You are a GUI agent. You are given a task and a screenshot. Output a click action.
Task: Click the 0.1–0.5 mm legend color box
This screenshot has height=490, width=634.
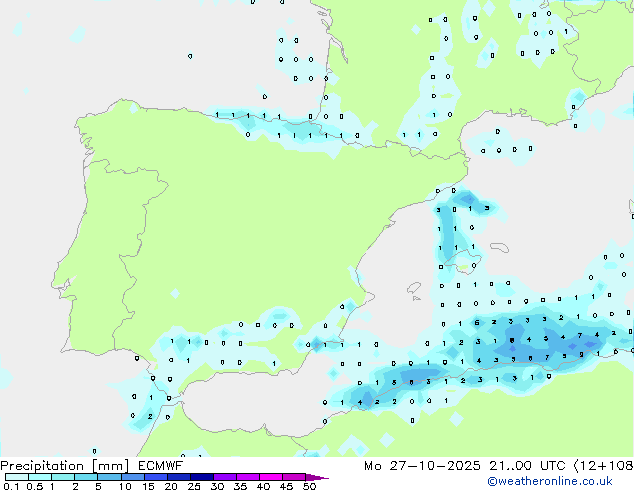point(17,477)
